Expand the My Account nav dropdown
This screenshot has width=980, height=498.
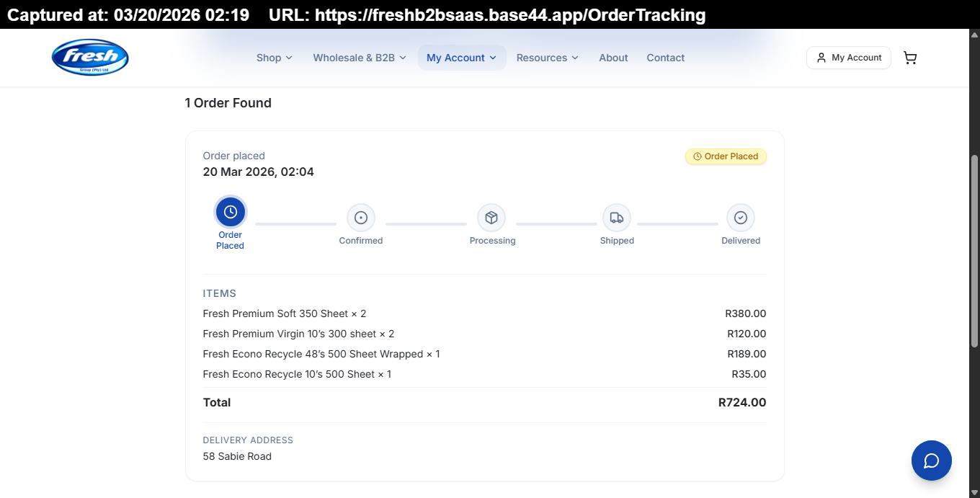[x=462, y=58]
